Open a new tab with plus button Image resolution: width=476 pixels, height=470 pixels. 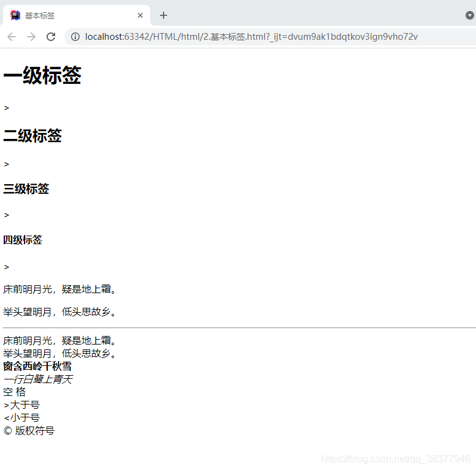(x=164, y=15)
